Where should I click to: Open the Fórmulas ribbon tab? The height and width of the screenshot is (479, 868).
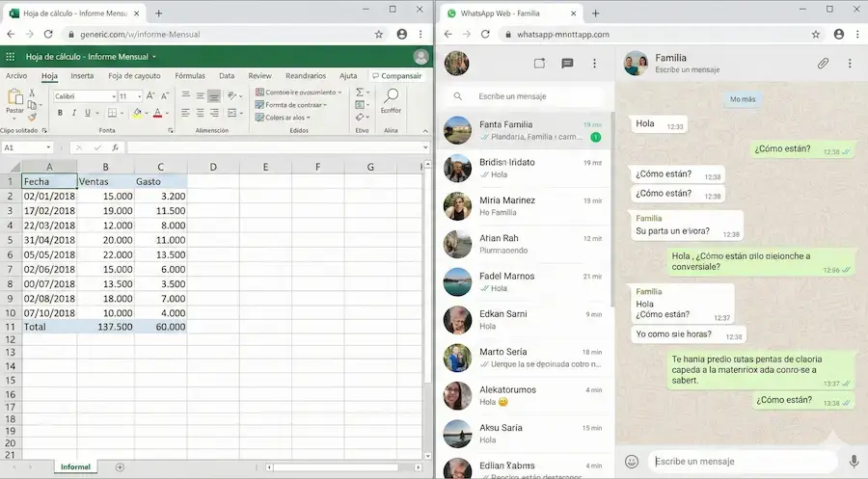[x=190, y=76]
